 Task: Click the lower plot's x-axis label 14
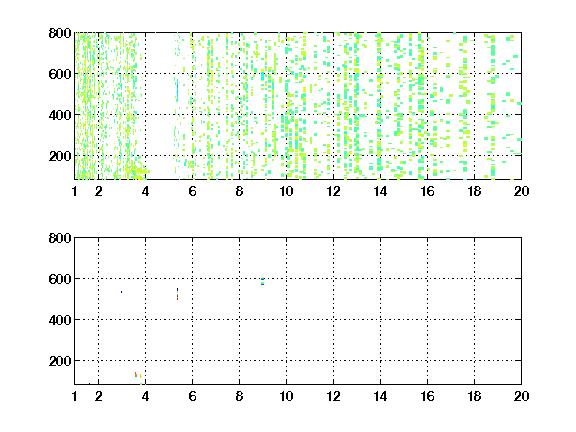click(x=380, y=396)
